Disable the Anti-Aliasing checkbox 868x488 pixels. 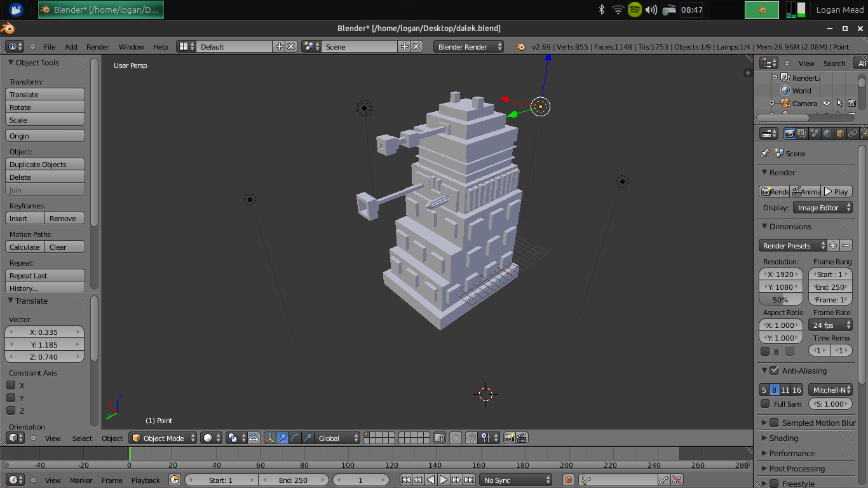click(x=774, y=370)
